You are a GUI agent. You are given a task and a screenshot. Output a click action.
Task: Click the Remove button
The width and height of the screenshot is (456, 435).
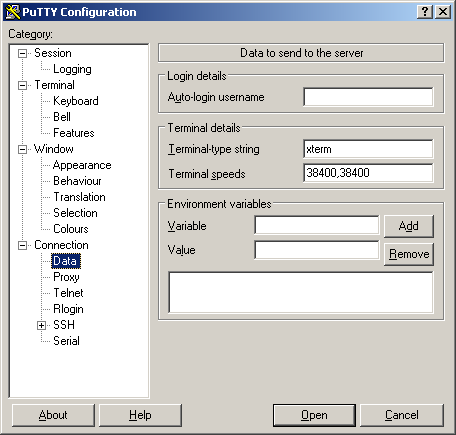click(409, 254)
